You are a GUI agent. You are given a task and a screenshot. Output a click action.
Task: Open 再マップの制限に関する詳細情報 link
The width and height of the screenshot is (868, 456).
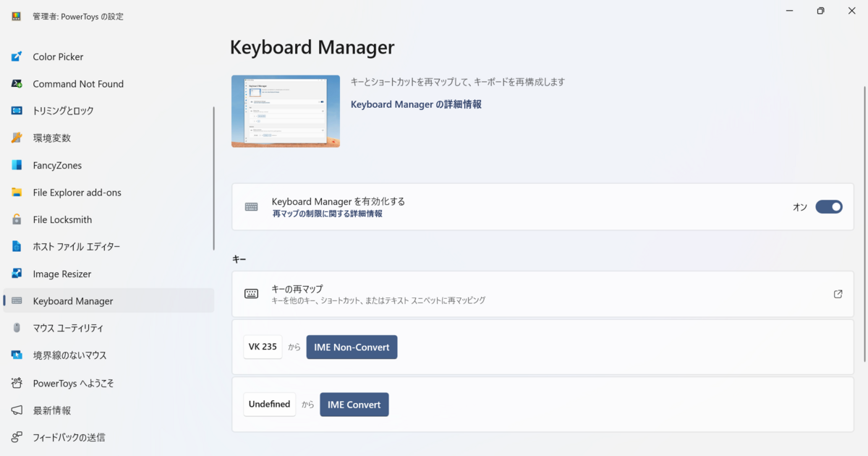[327, 214]
